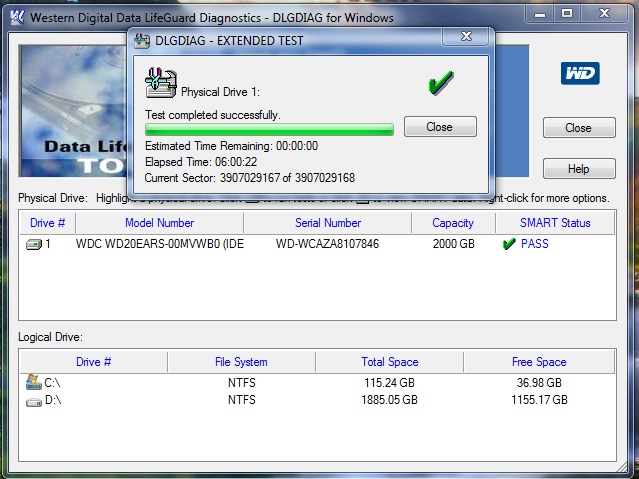Image resolution: width=639 pixels, height=479 pixels.
Task: Click the DLGDIAG app icon in title bar
Action: point(17,18)
